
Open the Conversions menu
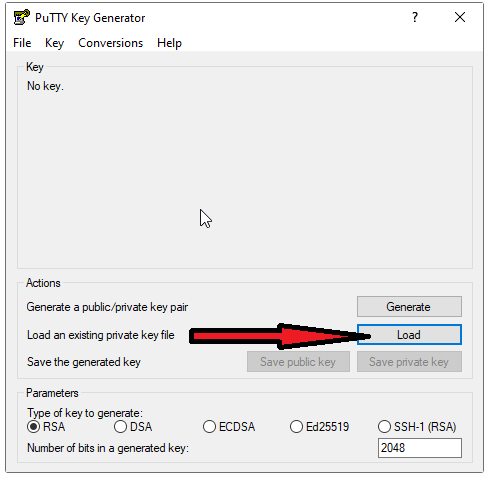[110, 43]
